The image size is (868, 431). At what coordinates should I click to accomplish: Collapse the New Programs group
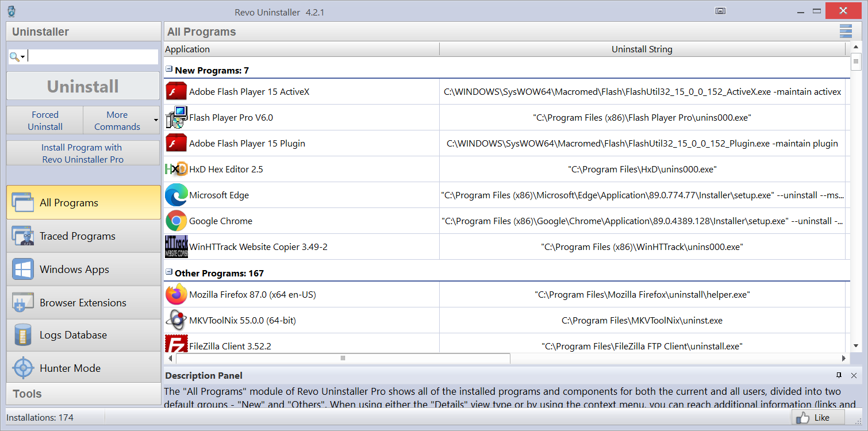169,69
